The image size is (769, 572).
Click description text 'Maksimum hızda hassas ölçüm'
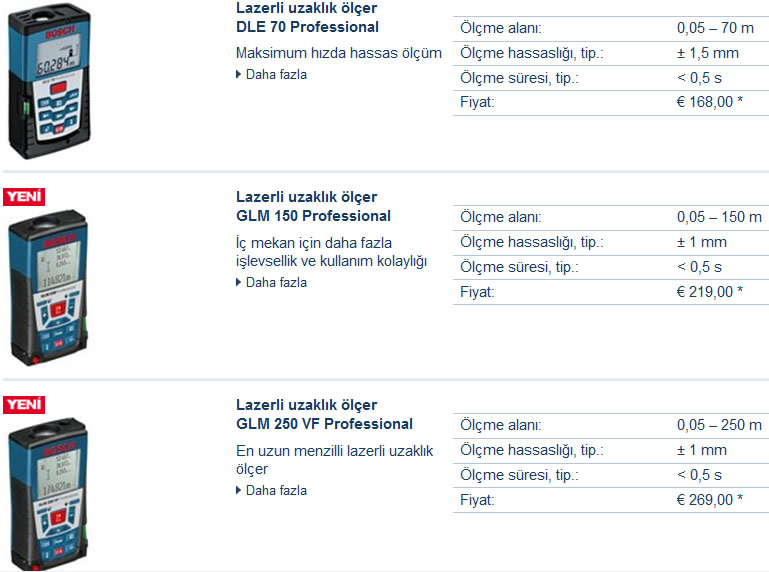coord(339,53)
